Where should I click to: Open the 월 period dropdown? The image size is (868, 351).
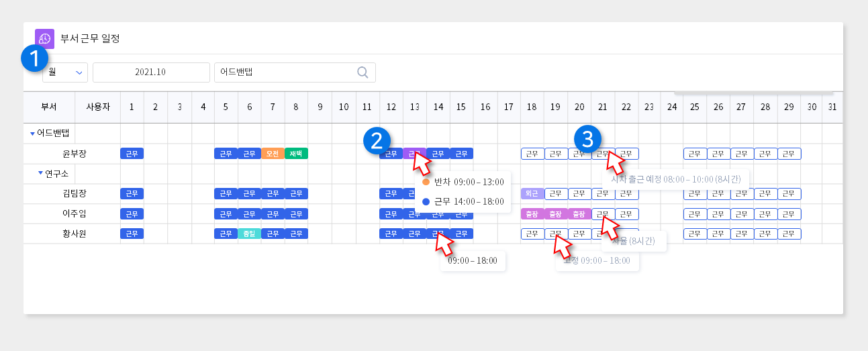click(65, 72)
